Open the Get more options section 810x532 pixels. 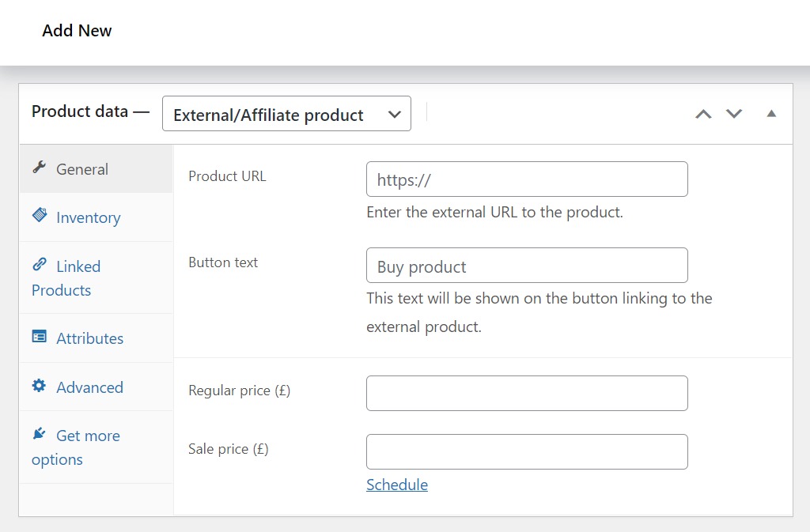point(75,447)
